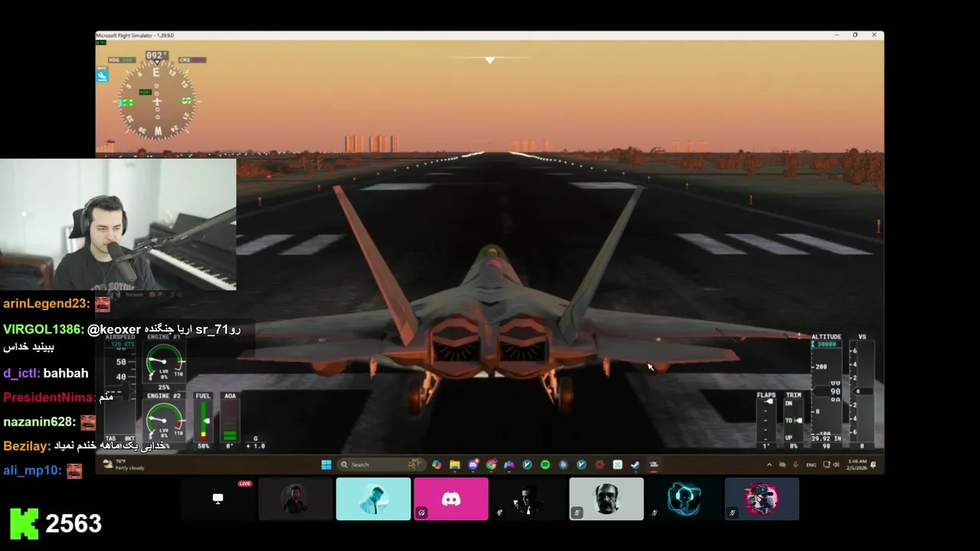The width and height of the screenshot is (980, 551).
Task: Click the AOA indicator bar
Action: [230, 420]
